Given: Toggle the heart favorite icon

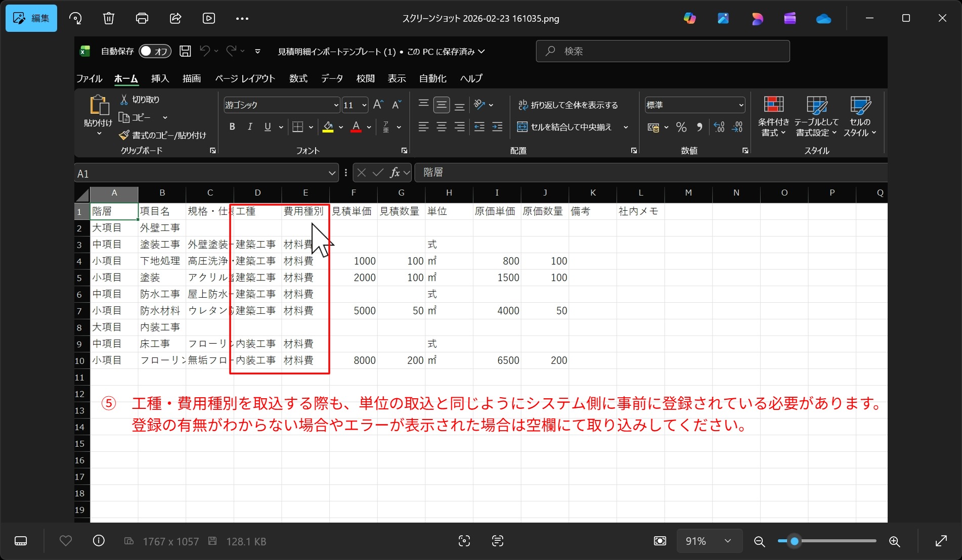Looking at the screenshot, I should 66,541.
